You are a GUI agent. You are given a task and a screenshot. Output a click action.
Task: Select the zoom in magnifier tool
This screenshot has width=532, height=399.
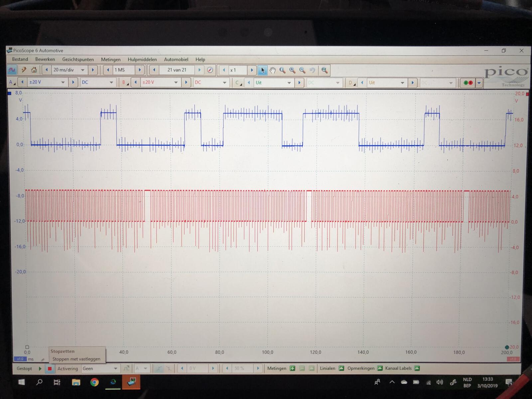293,70
